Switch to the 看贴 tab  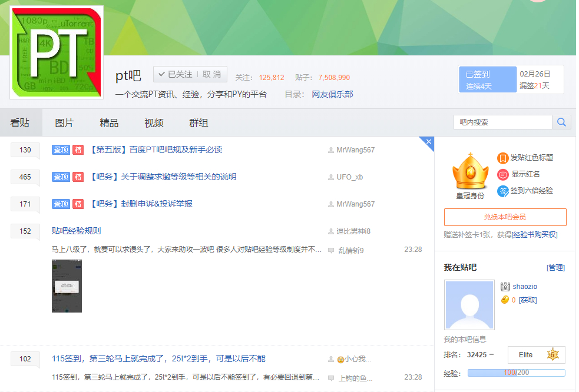pyautogui.click(x=20, y=123)
